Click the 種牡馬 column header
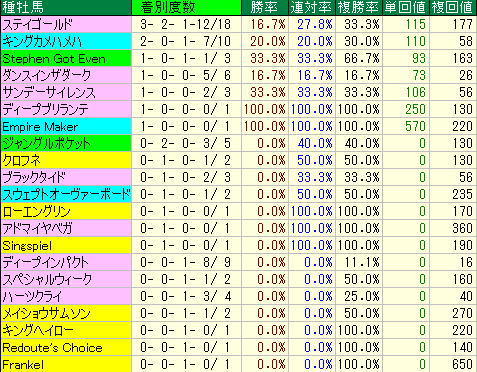Image resolution: width=477 pixels, height=372 pixels. click(x=66, y=7)
